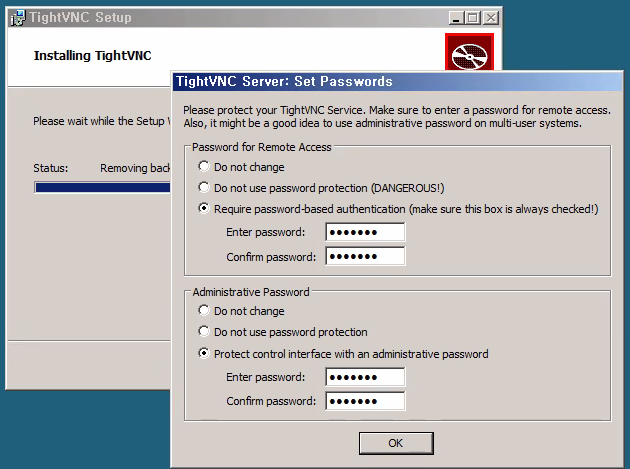This screenshot has width=630, height=469.
Task: Maximize the TightVNC Setup window
Action: point(473,18)
